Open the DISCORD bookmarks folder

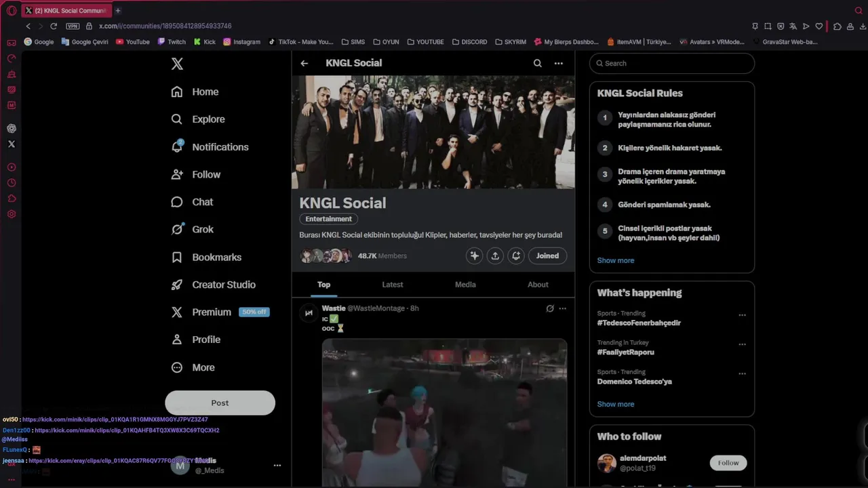coord(469,41)
